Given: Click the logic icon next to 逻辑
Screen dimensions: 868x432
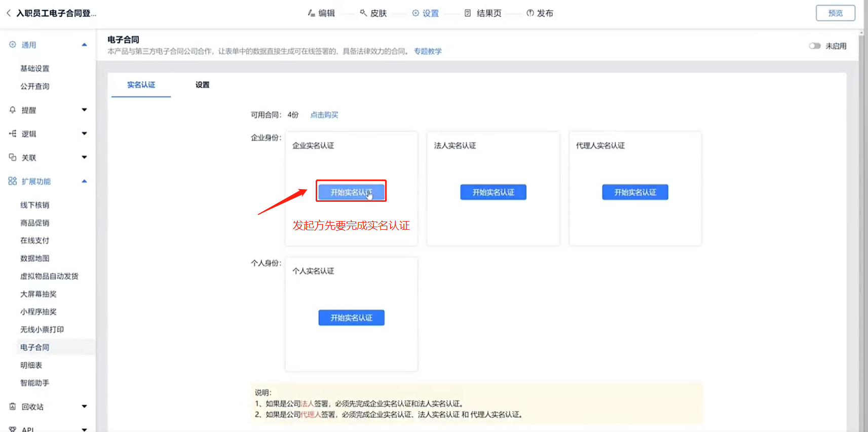Looking at the screenshot, I should pos(13,134).
